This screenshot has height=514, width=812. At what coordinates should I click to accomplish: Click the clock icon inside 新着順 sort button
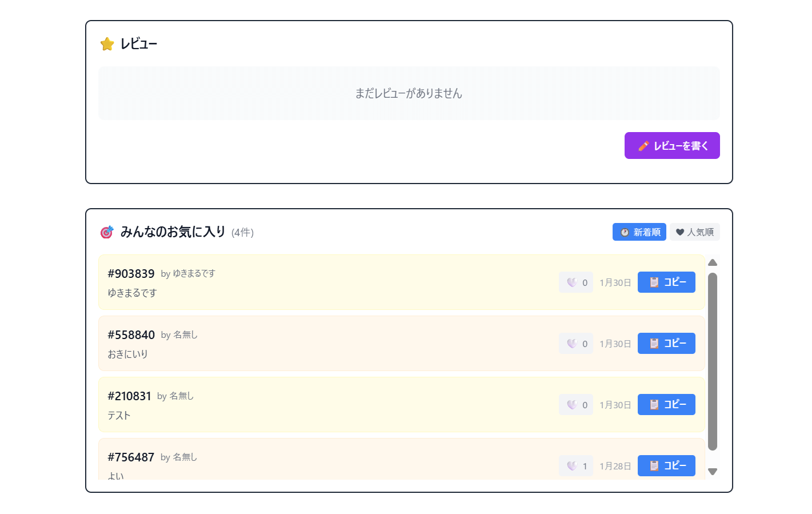623,232
